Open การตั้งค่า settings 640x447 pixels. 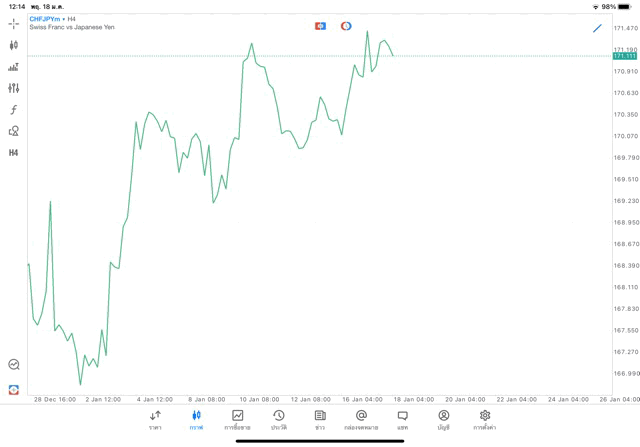click(x=485, y=420)
